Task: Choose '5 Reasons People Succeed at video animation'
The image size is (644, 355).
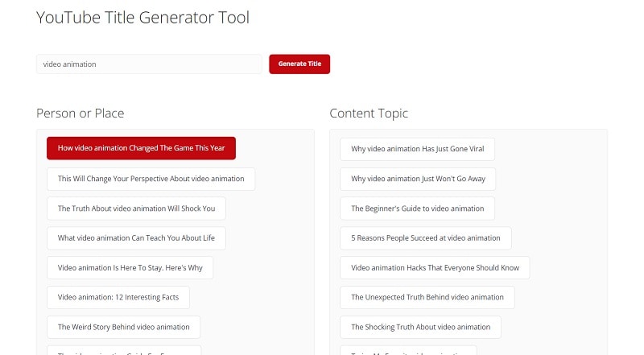Action: [x=425, y=238]
